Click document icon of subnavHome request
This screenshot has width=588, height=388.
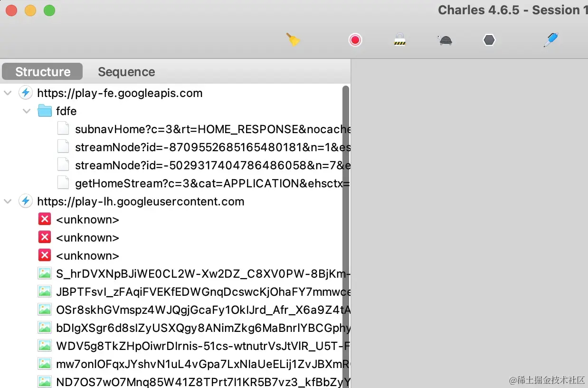pos(63,129)
